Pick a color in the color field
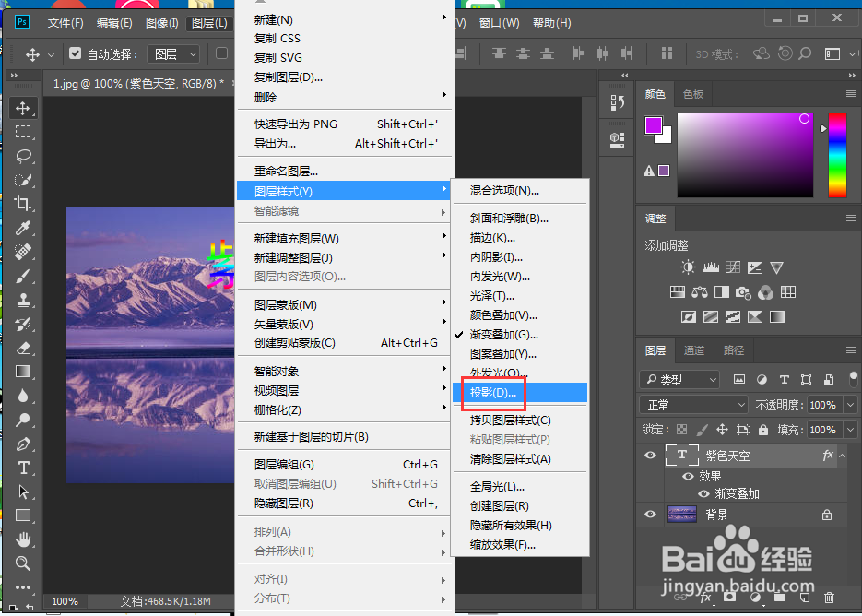The width and height of the screenshot is (862, 616). click(x=745, y=155)
